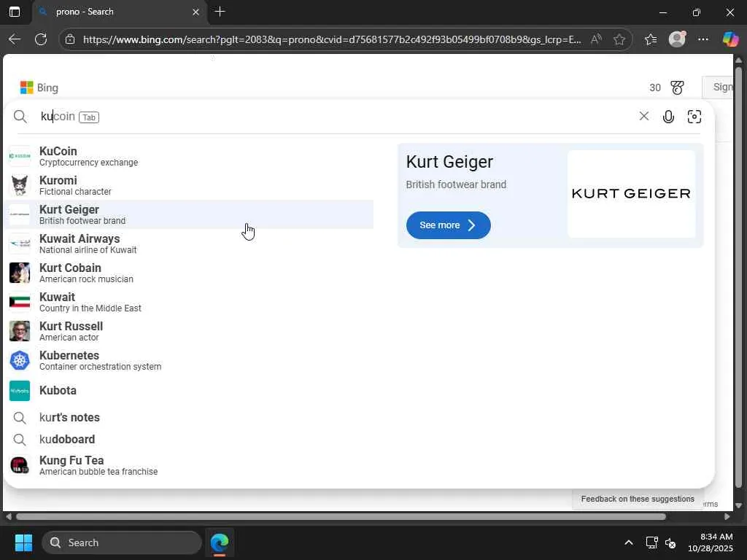The image size is (747, 560).
Task: Open Microsoft Rewards medal icon
Action: (677, 87)
